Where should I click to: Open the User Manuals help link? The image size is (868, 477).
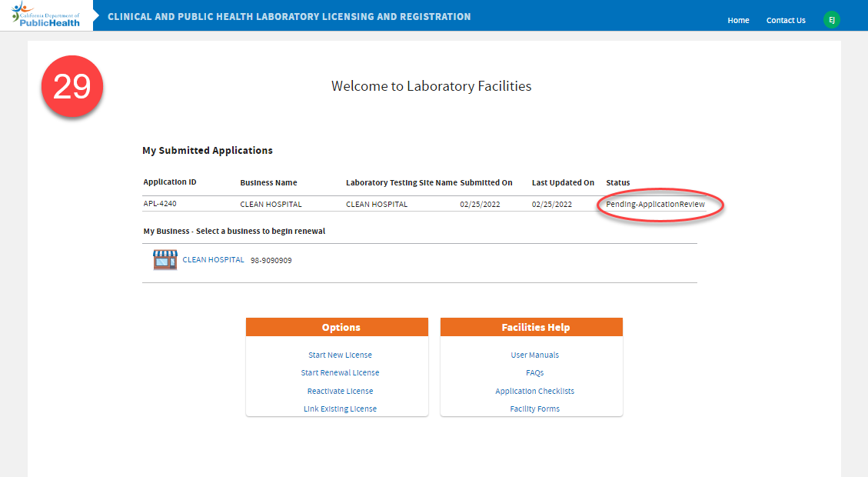[535, 355]
